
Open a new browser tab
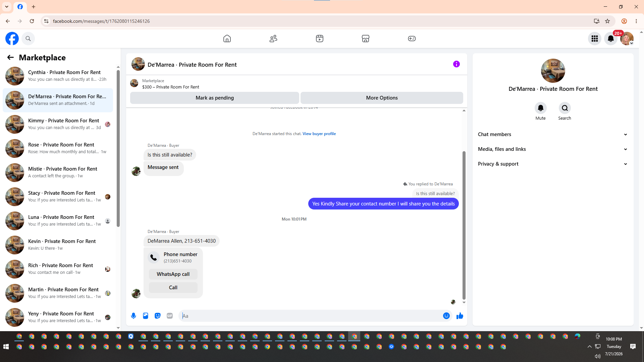pos(34,7)
